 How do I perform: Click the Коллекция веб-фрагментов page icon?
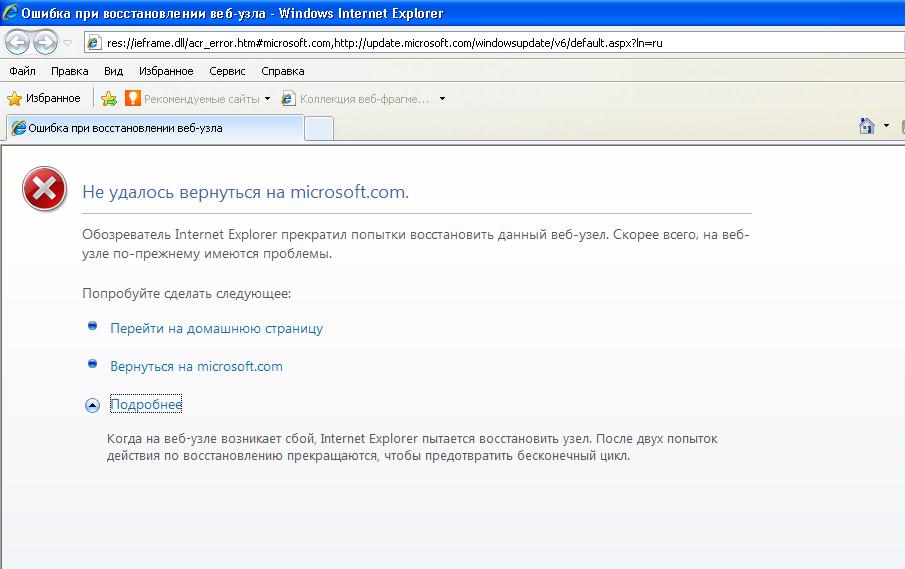289,98
